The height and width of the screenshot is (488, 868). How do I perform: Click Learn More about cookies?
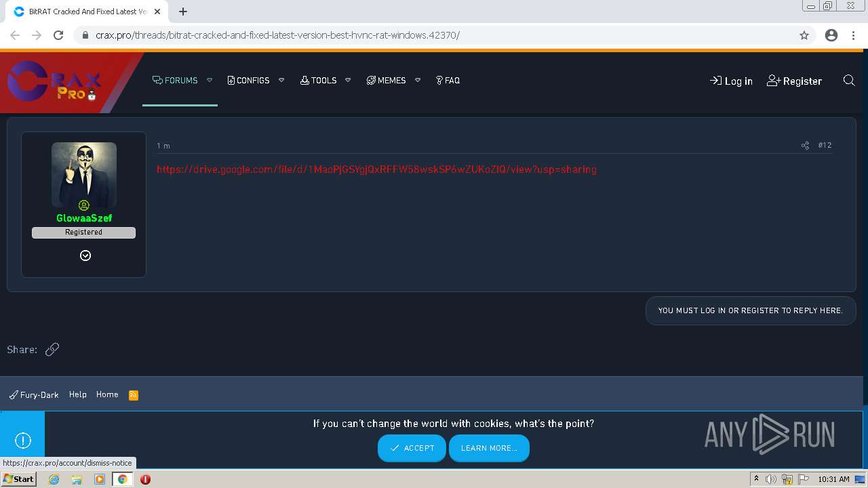pyautogui.click(x=489, y=448)
